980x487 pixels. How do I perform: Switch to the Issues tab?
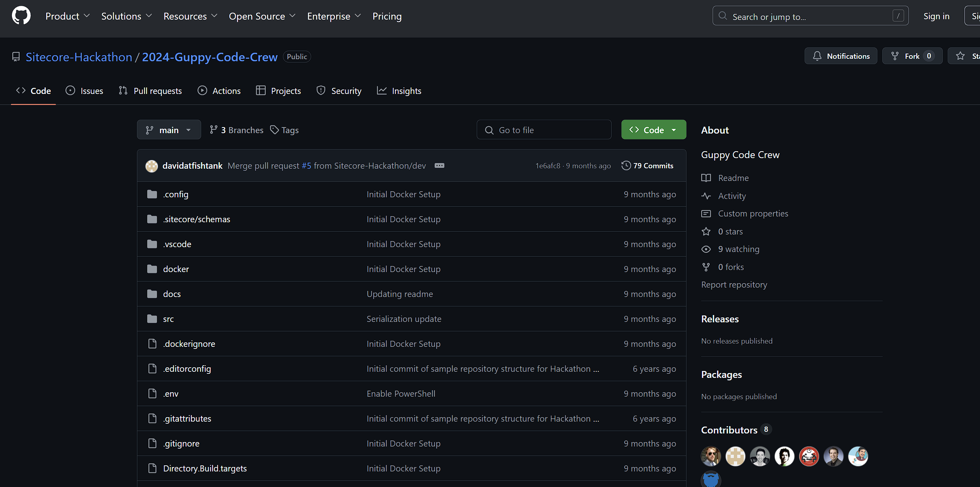(84, 91)
